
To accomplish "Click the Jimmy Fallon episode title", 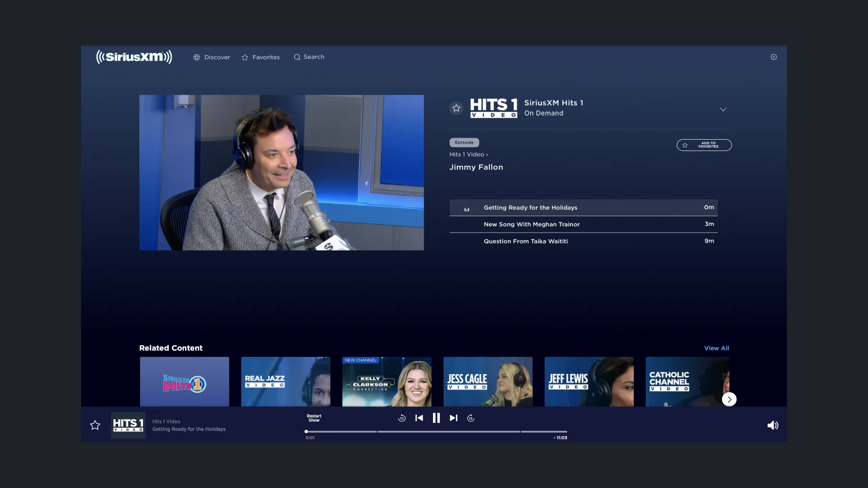I will click(x=476, y=167).
